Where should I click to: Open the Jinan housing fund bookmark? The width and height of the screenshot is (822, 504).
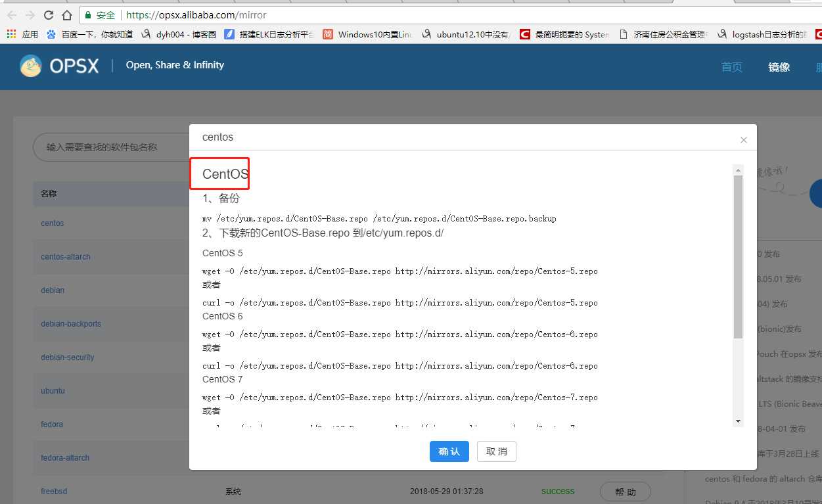coord(664,34)
